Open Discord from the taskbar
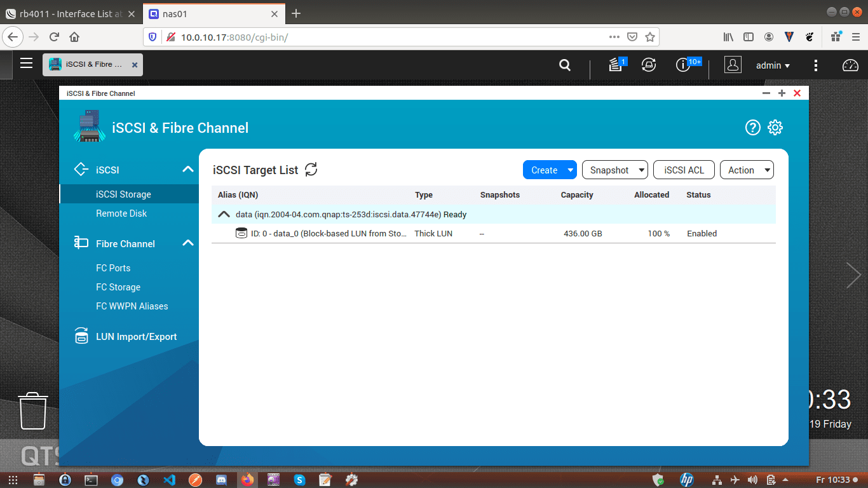 pyautogui.click(x=221, y=480)
